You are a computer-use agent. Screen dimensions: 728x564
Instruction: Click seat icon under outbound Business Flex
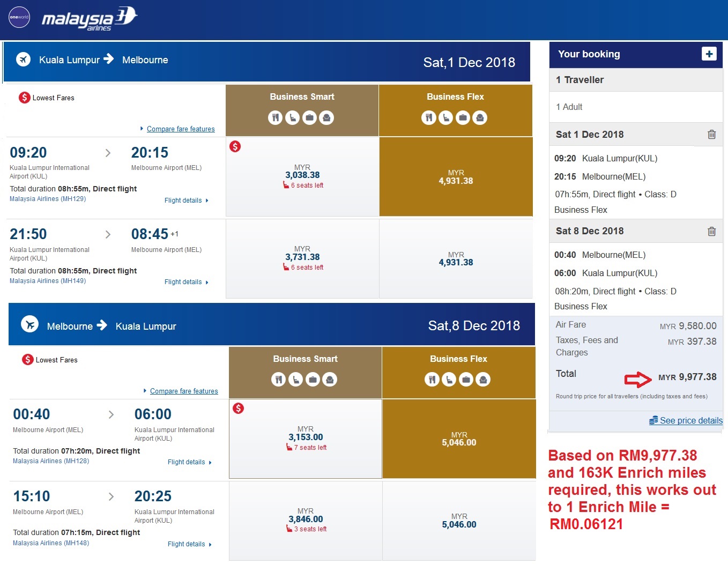[446, 117]
